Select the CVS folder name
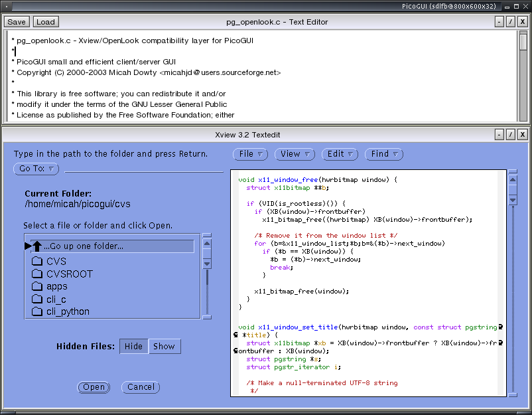This screenshot has width=532, height=415. 56,262
